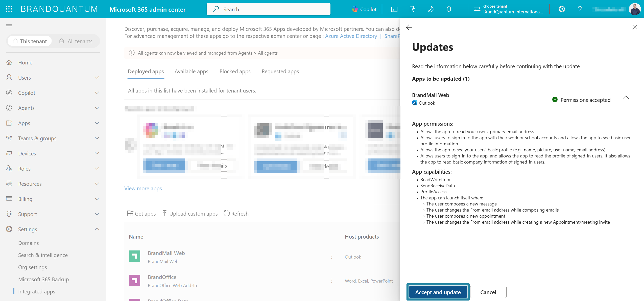Viewport: 644px width, 301px height.
Task: Switch to All tenants view
Action: 76,41
